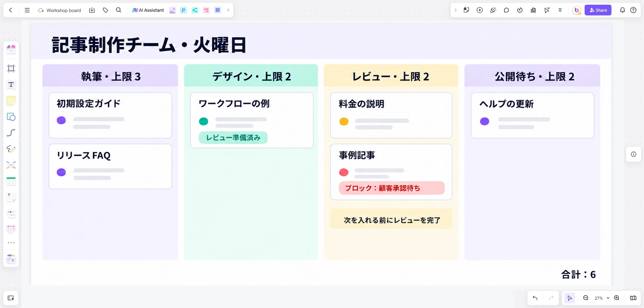The width and height of the screenshot is (644, 308).
Task: Open the comment bubble tool
Action: click(506, 10)
